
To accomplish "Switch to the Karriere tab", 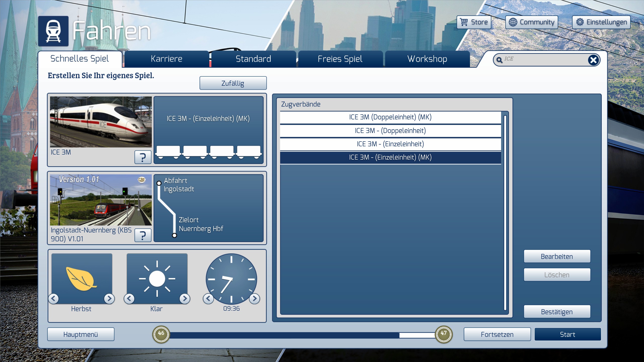I will pyautogui.click(x=167, y=59).
